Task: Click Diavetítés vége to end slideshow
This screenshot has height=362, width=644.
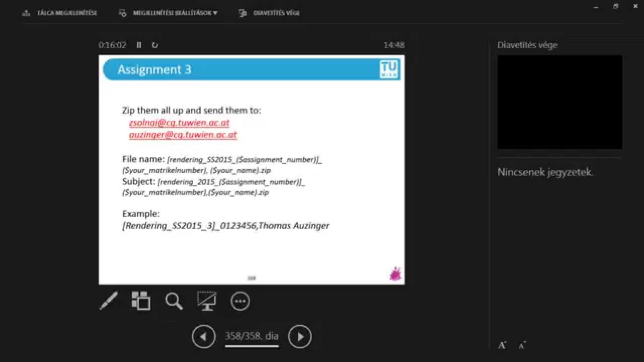Action: coord(270,13)
